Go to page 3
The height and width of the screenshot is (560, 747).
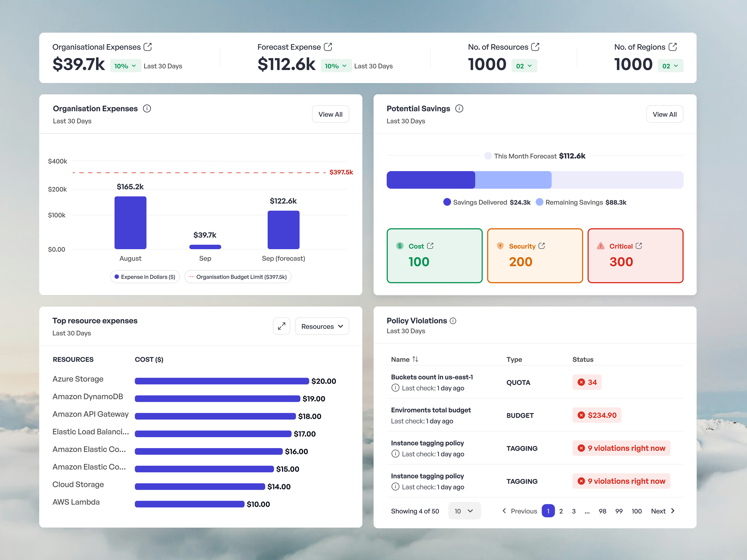(574, 511)
